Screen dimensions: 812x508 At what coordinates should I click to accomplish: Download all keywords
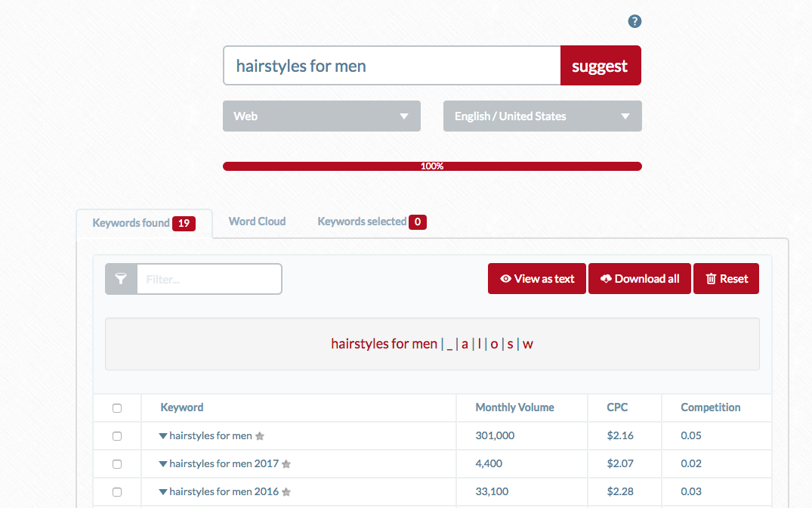(x=639, y=279)
